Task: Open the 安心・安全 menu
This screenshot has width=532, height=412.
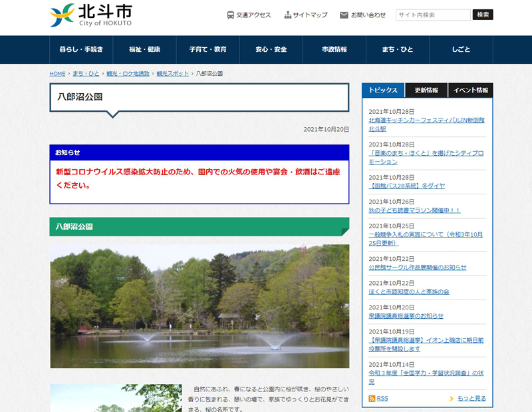Action: [271, 50]
